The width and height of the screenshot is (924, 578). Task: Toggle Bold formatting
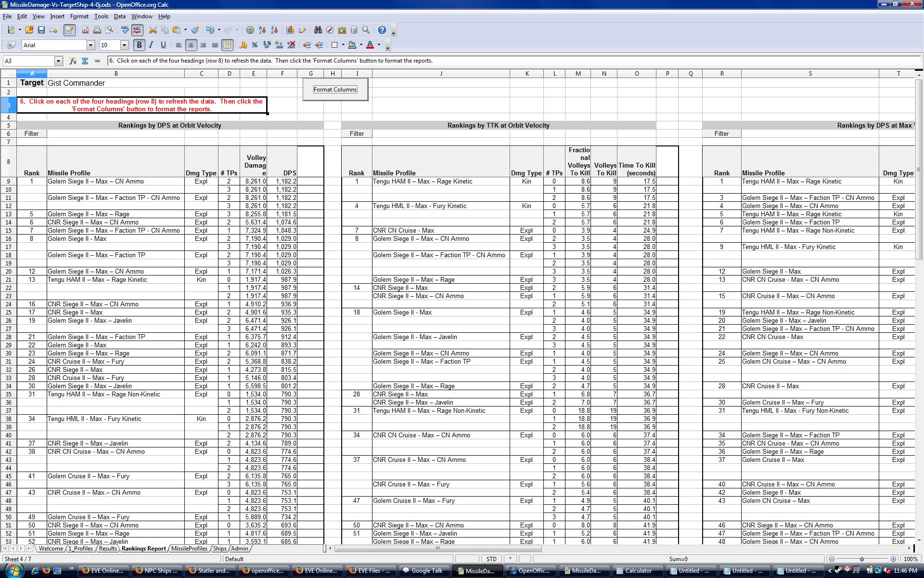point(139,45)
